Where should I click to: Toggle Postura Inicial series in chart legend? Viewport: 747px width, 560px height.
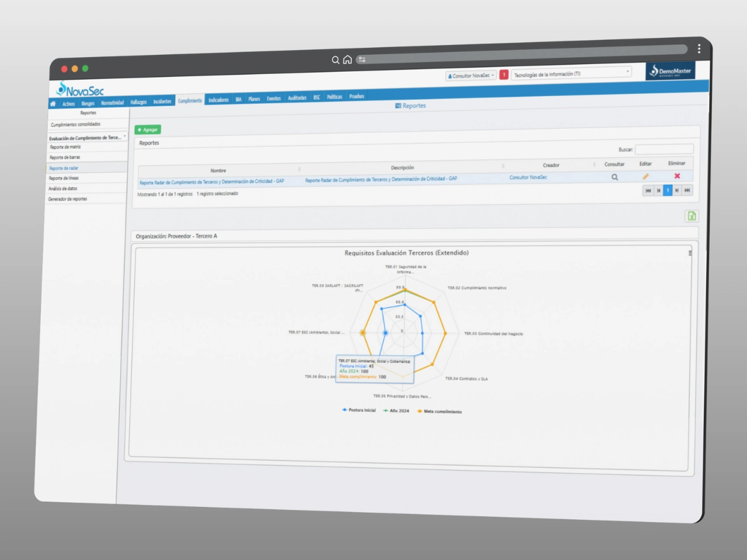359,410
